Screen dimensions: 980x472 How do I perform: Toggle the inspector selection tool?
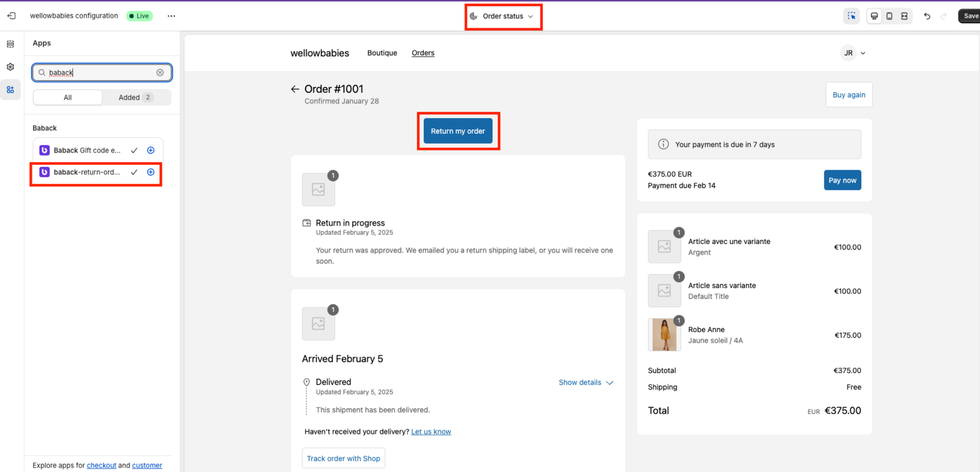coord(851,16)
